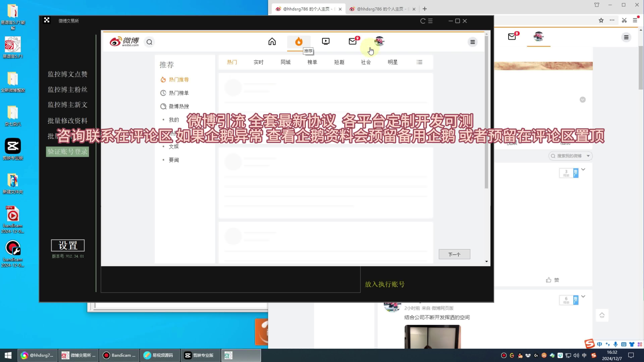Open the Weibo video play icon
This screenshot has height=362, width=644.
tap(326, 41)
